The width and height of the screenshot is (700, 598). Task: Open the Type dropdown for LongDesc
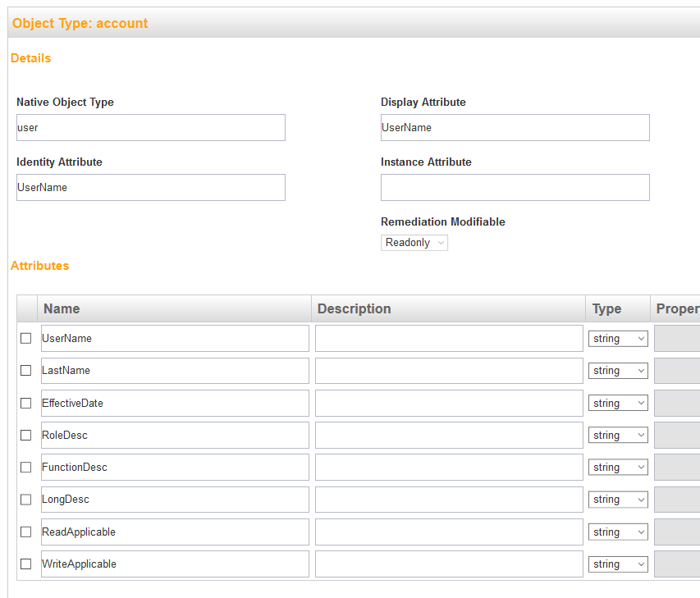(618, 500)
